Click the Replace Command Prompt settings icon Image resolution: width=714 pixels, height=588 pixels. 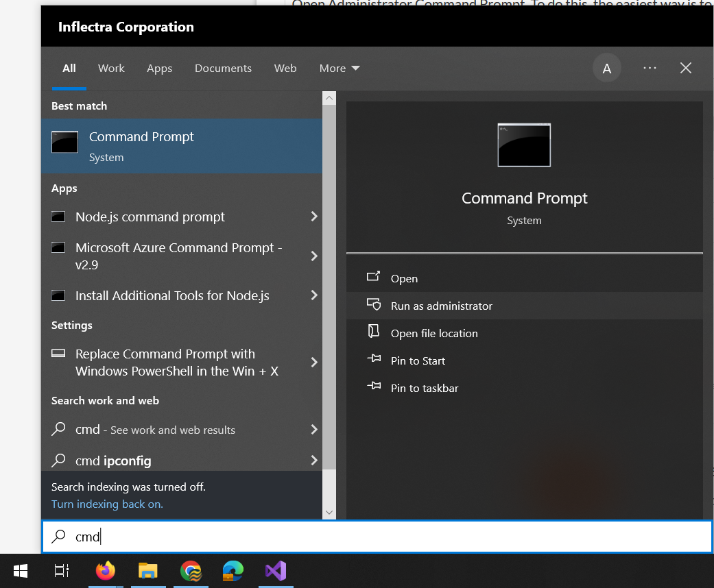pyautogui.click(x=58, y=353)
